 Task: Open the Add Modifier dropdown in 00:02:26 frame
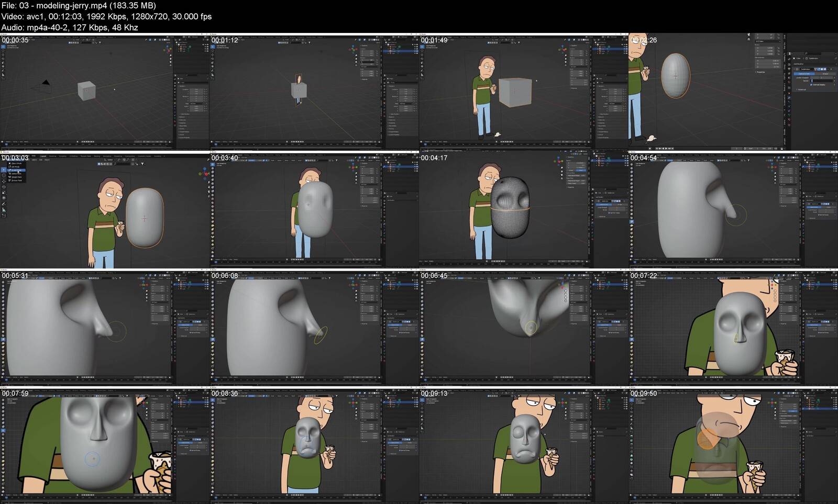pyautogui.click(x=814, y=64)
